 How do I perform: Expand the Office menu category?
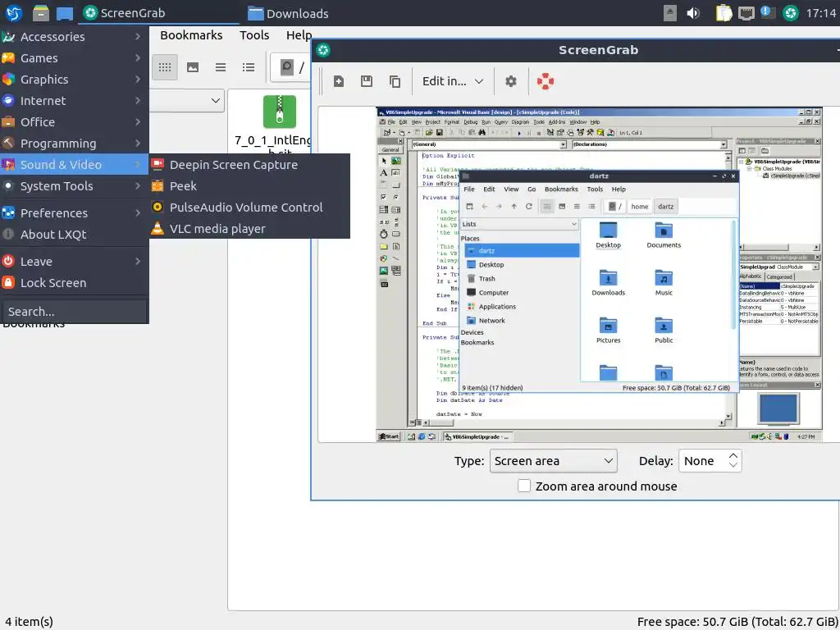tap(74, 122)
